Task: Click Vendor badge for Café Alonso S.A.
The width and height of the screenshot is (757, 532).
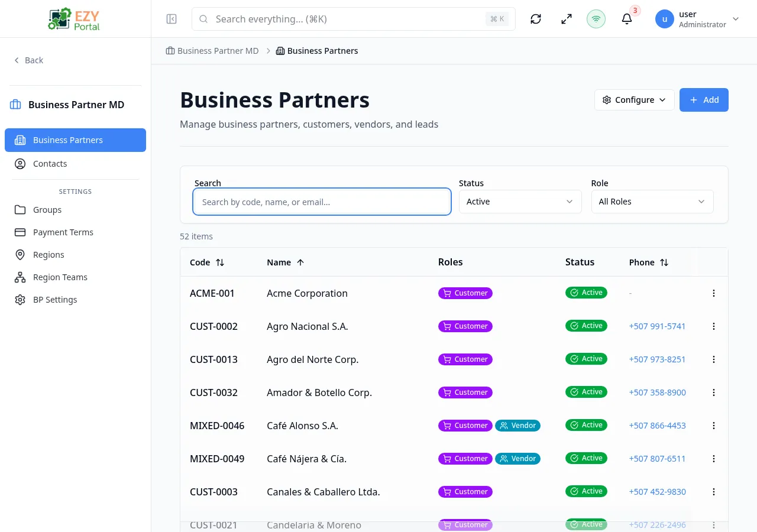Action: pyautogui.click(x=517, y=426)
